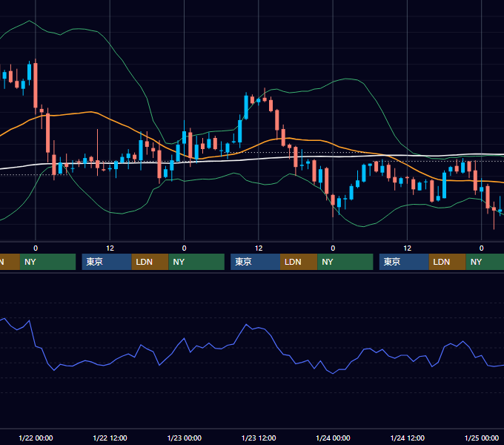Click the 1/23 00:00 date label
The width and height of the screenshot is (504, 445).
pos(185,438)
